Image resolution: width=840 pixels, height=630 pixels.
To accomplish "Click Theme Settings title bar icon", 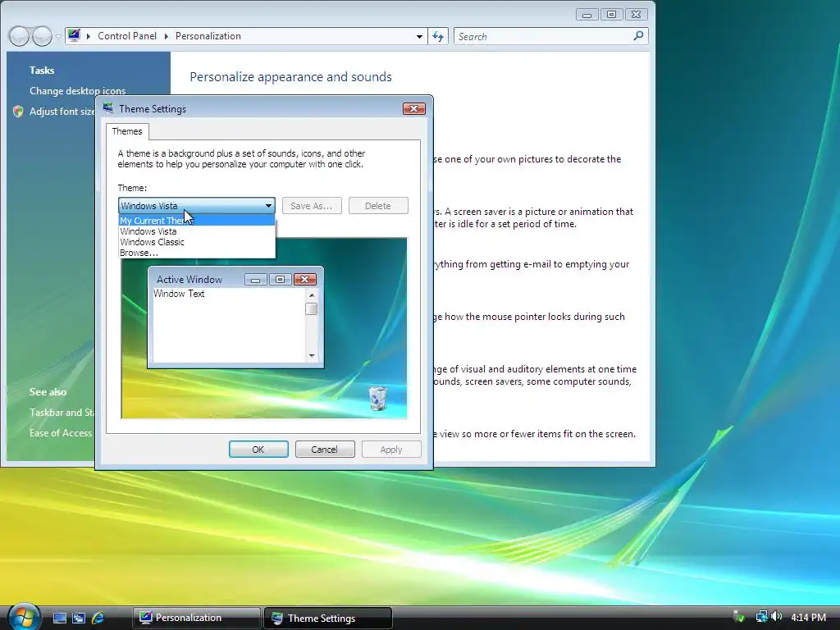I will tap(108, 108).
